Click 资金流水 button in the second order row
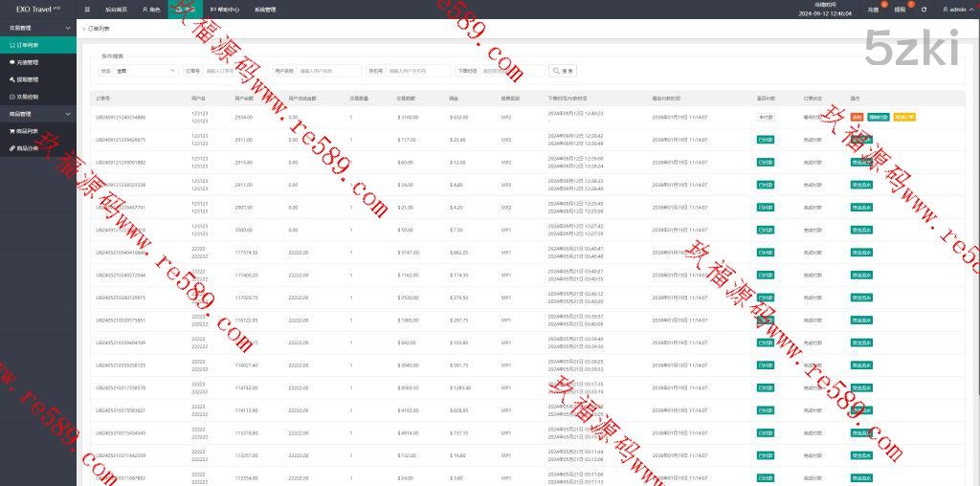 861,140
